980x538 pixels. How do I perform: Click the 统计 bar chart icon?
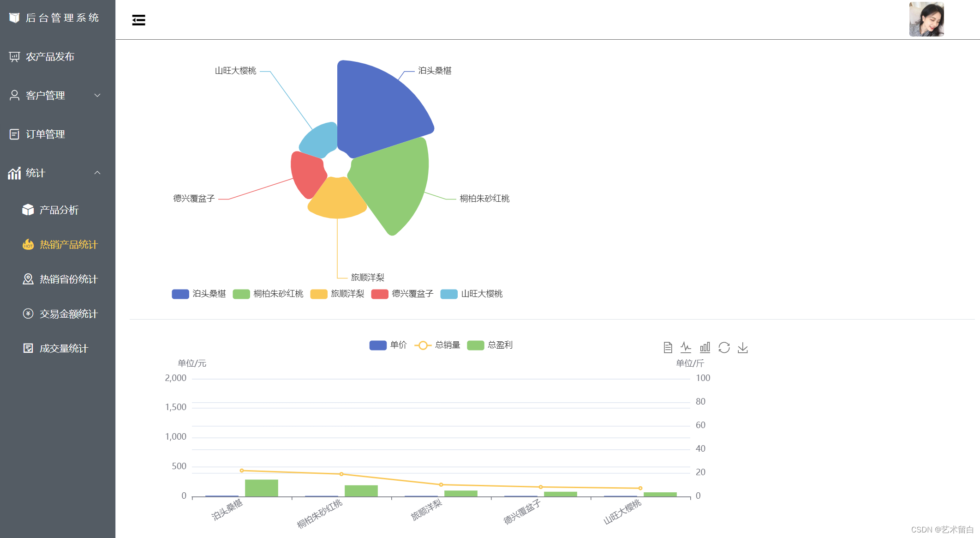click(x=14, y=173)
